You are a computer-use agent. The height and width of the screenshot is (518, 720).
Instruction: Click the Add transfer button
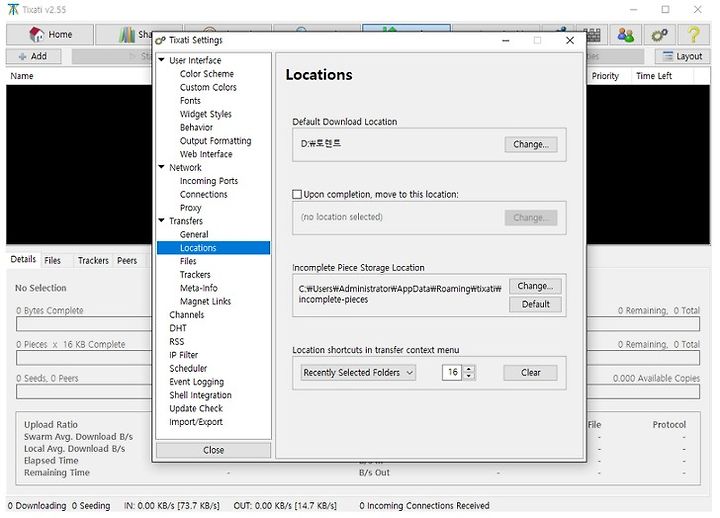[33, 56]
